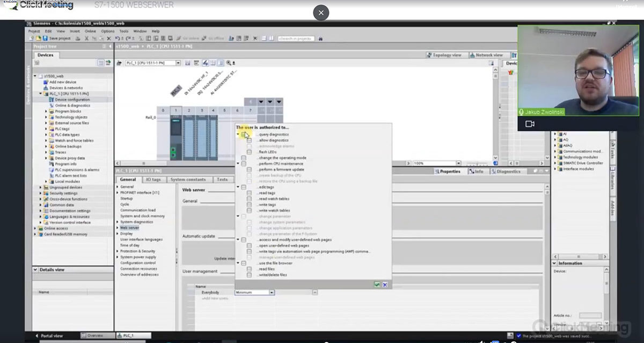Switch to Portal view at bottom left
This screenshot has width=644, height=343.
point(49,336)
